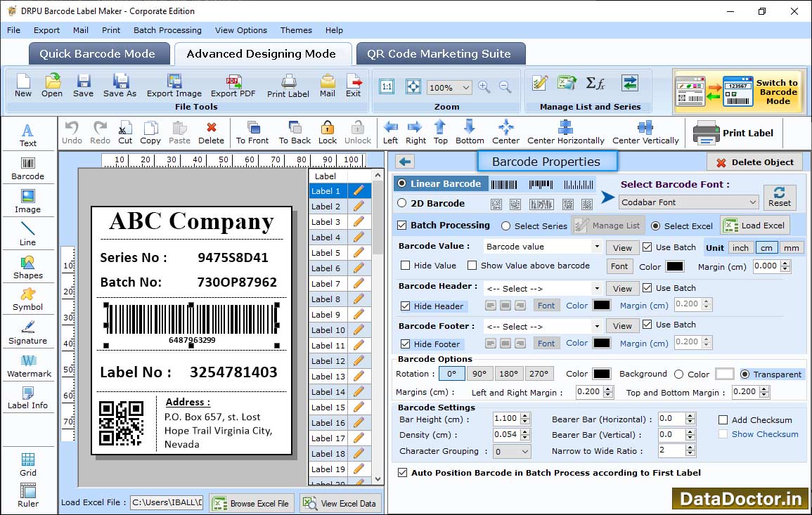Expand the Barcode Value dropdown

click(597, 247)
